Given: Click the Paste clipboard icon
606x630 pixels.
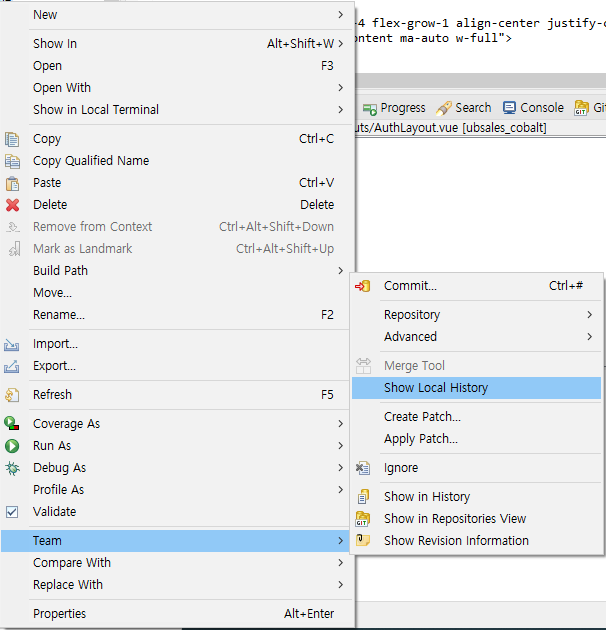Looking at the screenshot, I should (x=12, y=183).
